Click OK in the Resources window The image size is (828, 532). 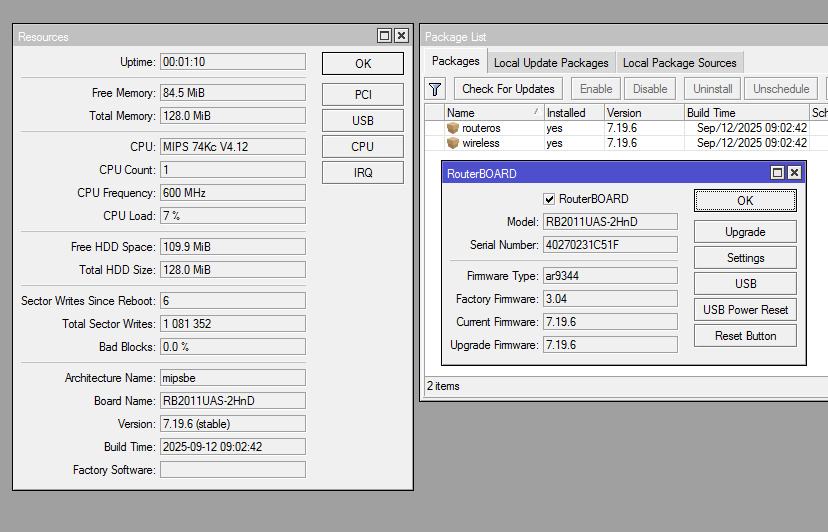pyautogui.click(x=363, y=63)
